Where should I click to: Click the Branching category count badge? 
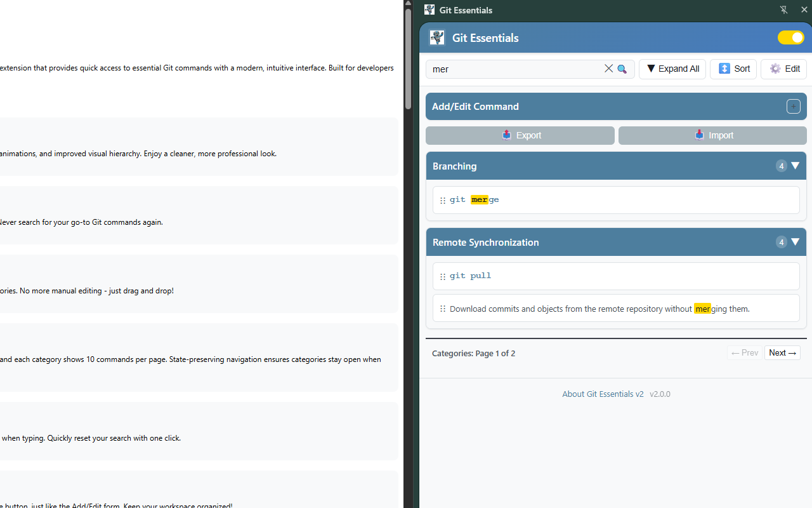(x=782, y=166)
